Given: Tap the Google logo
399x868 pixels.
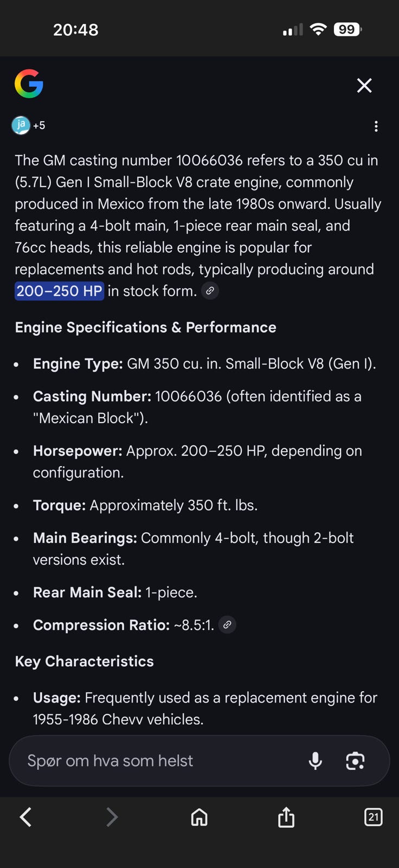Looking at the screenshot, I should 29,84.
